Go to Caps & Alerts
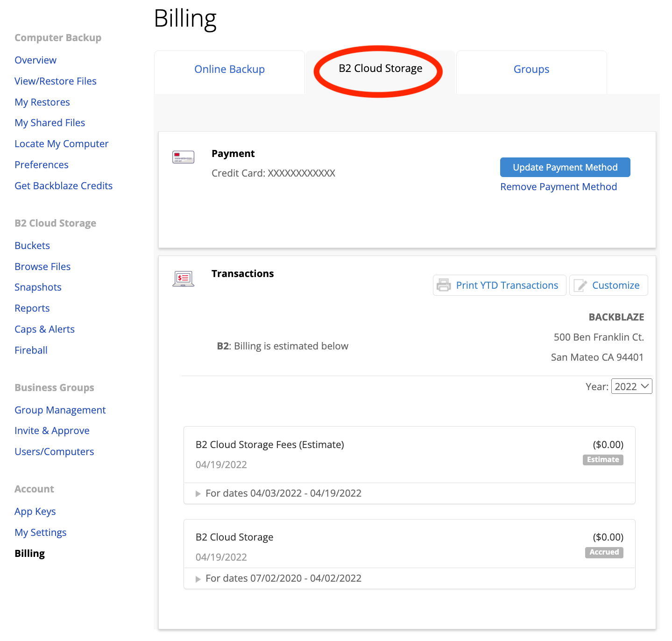 click(x=44, y=329)
